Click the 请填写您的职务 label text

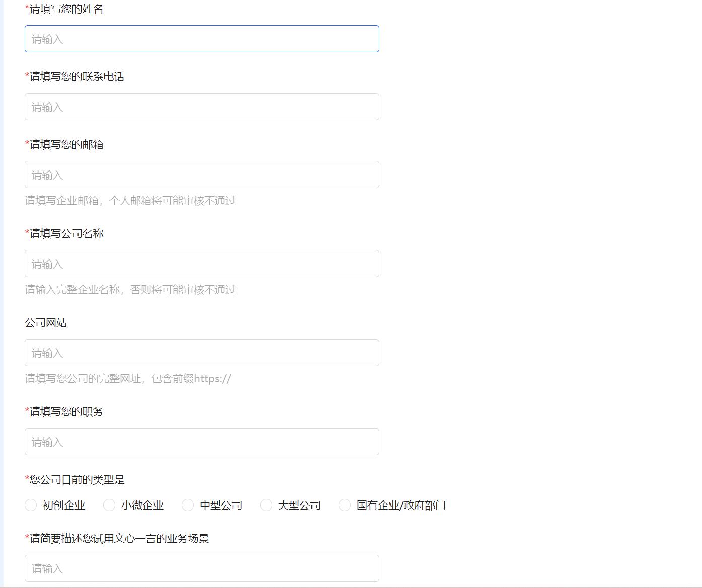pyautogui.click(x=66, y=412)
